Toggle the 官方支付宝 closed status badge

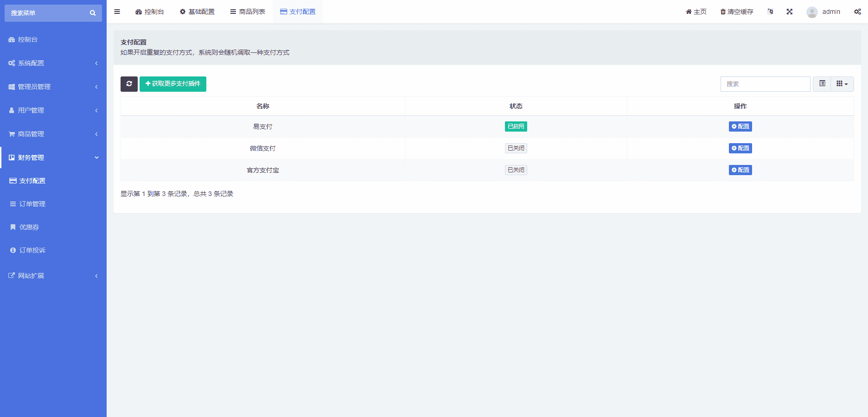tap(516, 170)
